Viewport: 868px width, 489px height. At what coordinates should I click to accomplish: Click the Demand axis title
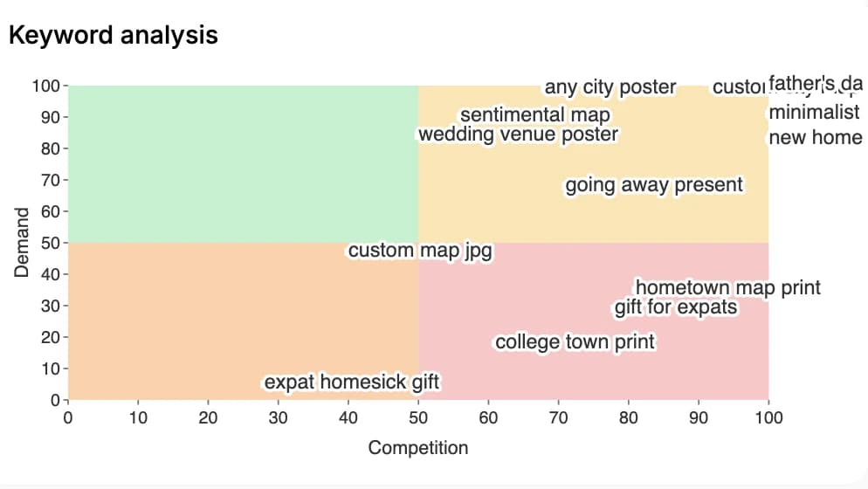pyautogui.click(x=22, y=243)
